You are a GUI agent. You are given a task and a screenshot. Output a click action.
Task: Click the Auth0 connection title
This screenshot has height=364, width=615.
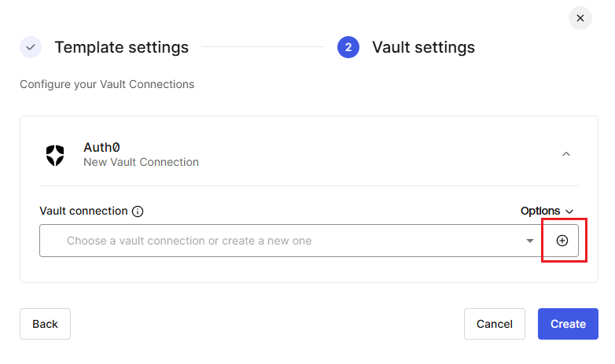[x=101, y=148]
